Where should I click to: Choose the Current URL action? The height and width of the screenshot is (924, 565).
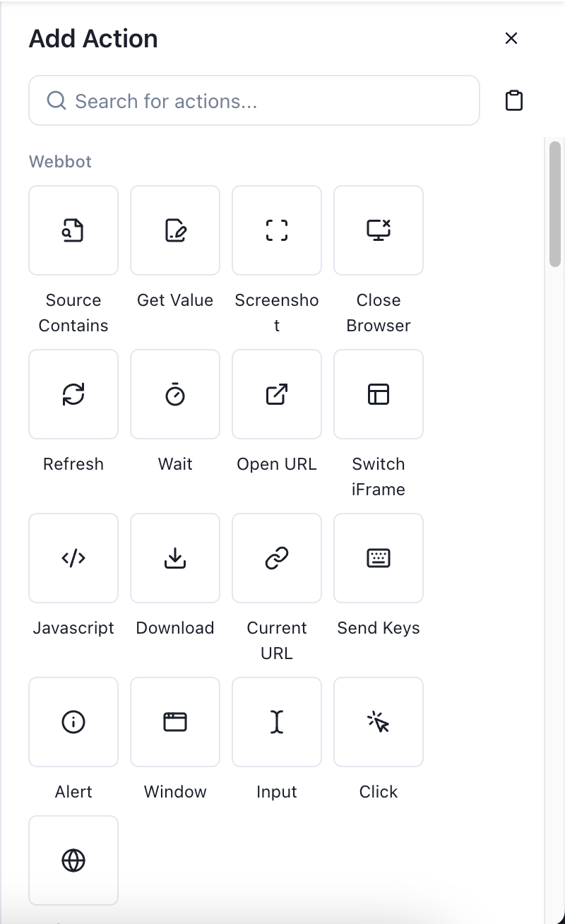pos(277,558)
